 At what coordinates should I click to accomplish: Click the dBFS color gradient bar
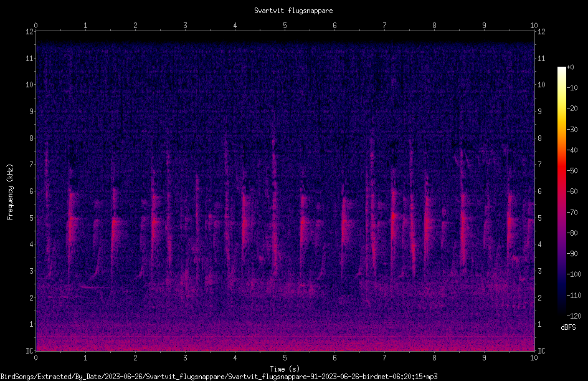coord(561,191)
